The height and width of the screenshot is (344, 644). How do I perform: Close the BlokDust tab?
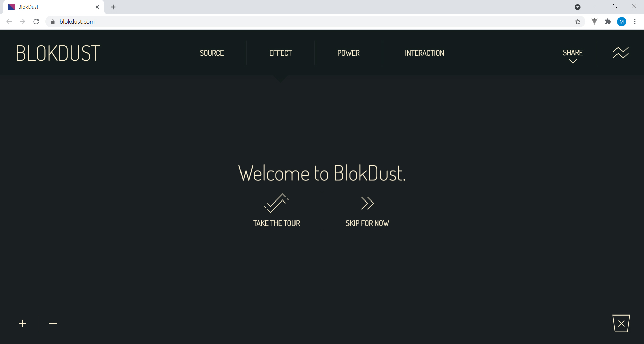(97, 7)
